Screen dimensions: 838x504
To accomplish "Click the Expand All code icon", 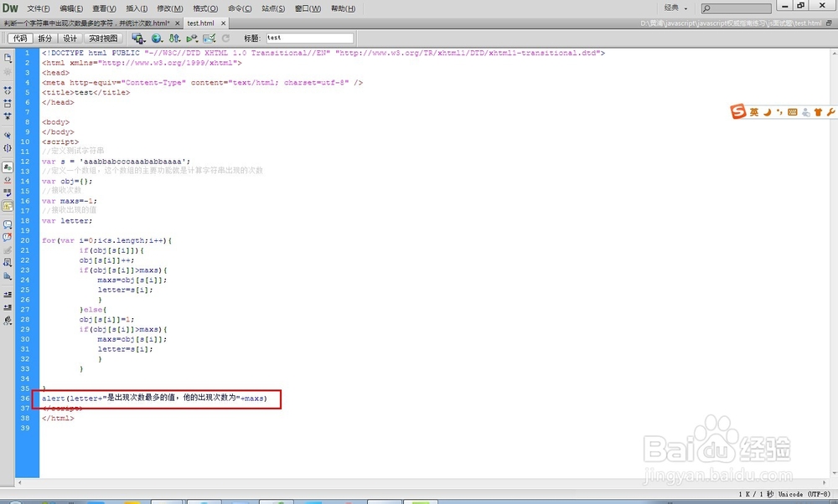I will pyautogui.click(x=8, y=116).
